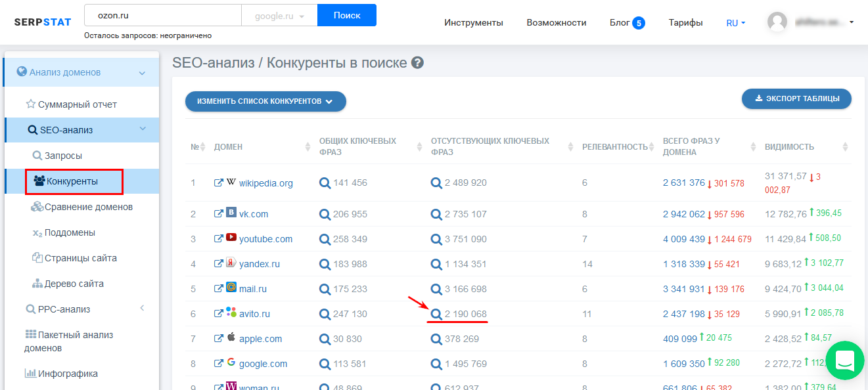Click the help question mark icon beside page title
The width and height of the screenshot is (868, 390).
tap(417, 63)
